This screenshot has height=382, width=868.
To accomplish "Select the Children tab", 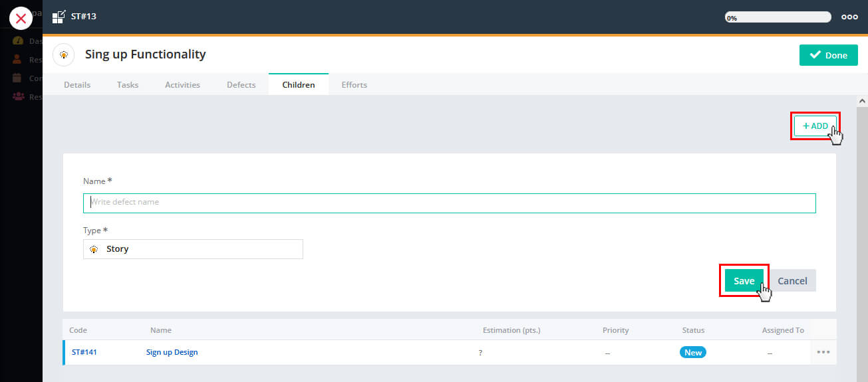I will pos(299,84).
